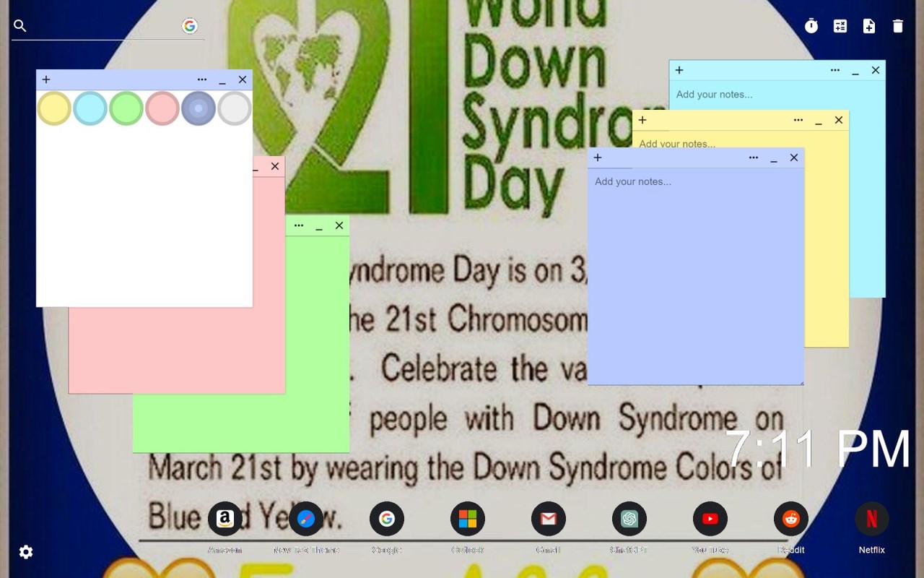Add a note using plus on yellow note
924x578 pixels.
click(642, 120)
